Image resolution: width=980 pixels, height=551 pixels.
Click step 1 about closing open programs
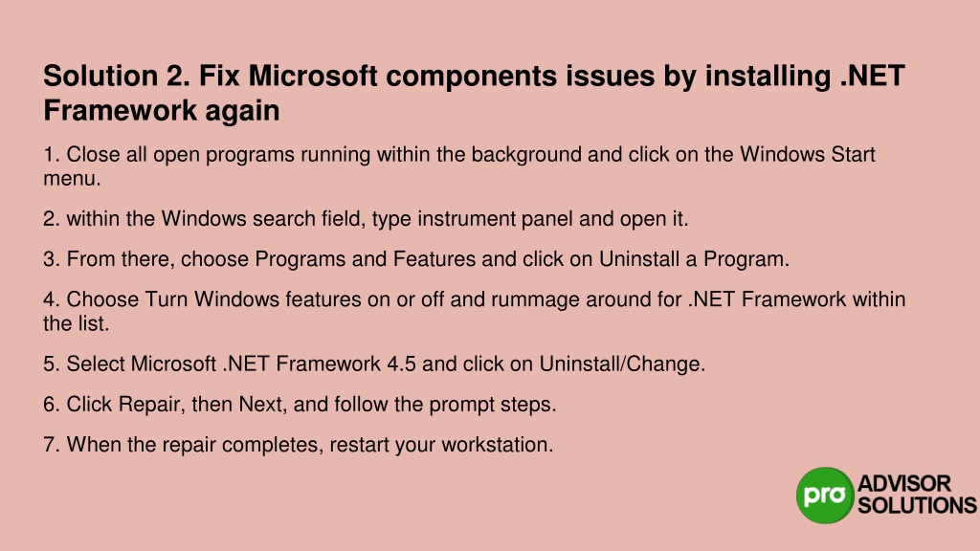click(x=458, y=166)
